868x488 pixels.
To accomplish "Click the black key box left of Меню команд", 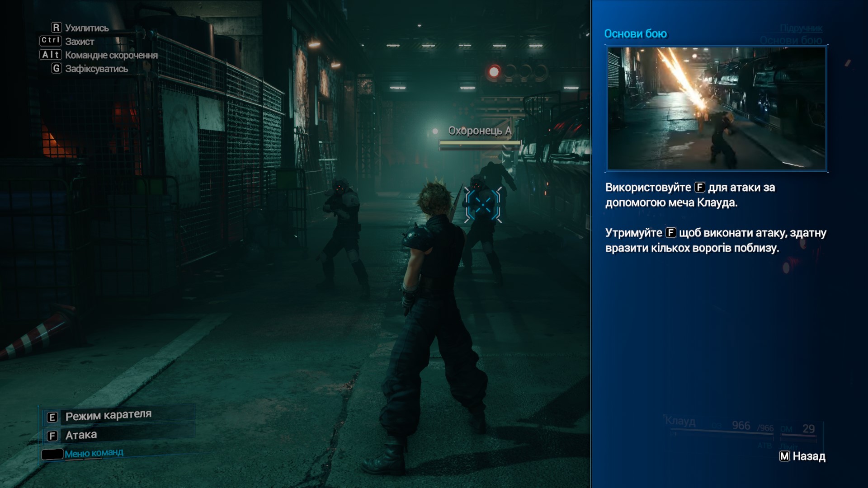I will click(x=52, y=454).
